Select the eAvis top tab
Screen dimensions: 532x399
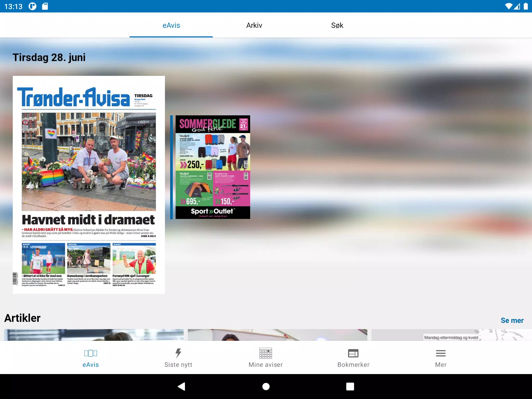[x=171, y=25]
